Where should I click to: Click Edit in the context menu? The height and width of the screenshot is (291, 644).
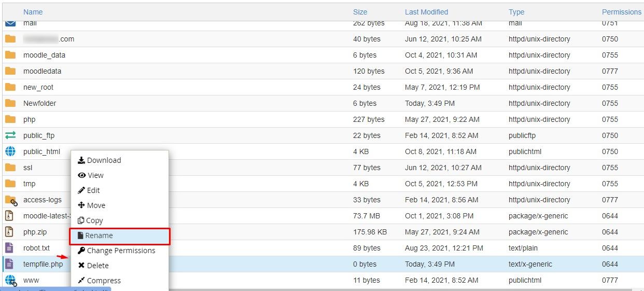point(93,190)
